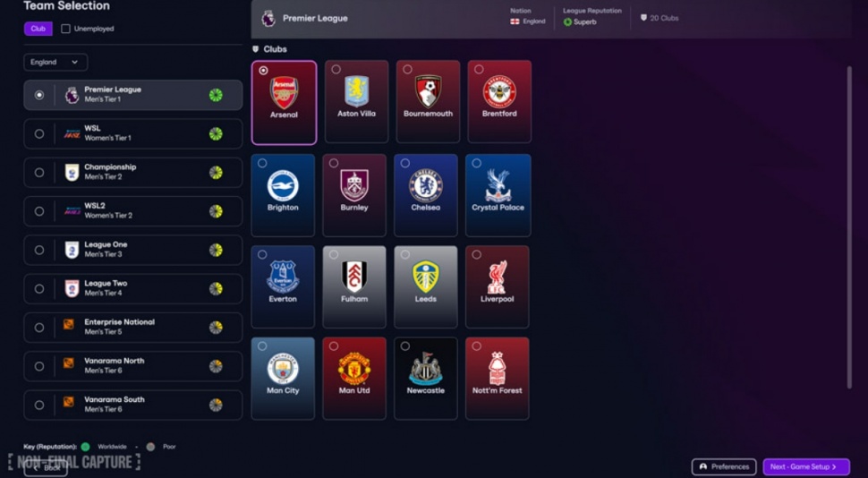The image size is (868, 478).
Task: Click the Man Utd club crest
Action: 353,368
